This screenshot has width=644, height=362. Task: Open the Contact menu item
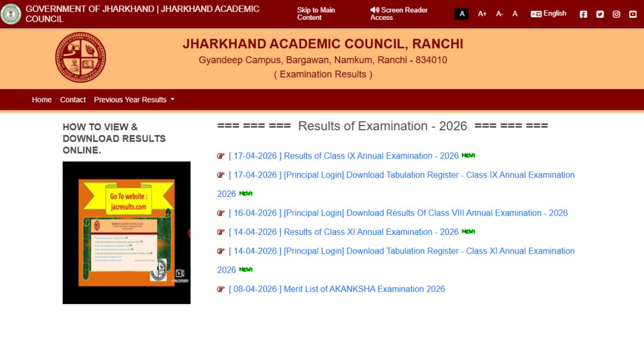click(x=73, y=100)
